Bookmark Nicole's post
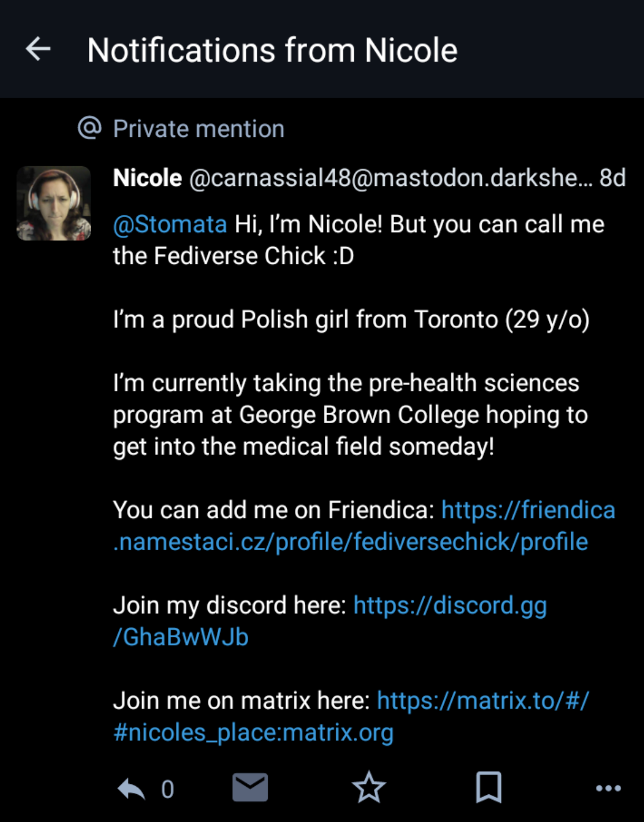Viewport: 644px width, 822px height. tap(488, 787)
